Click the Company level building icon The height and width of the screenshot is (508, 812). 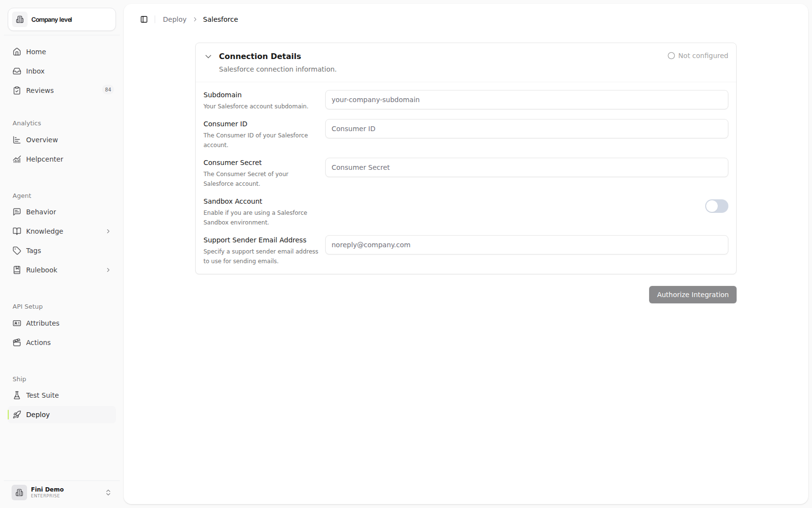point(20,19)
